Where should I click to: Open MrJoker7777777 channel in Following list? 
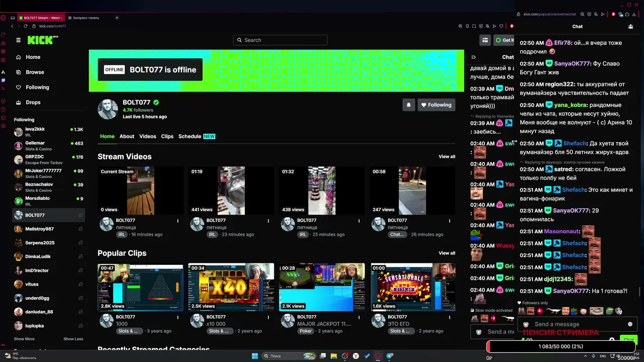click(x=49, y=173)
